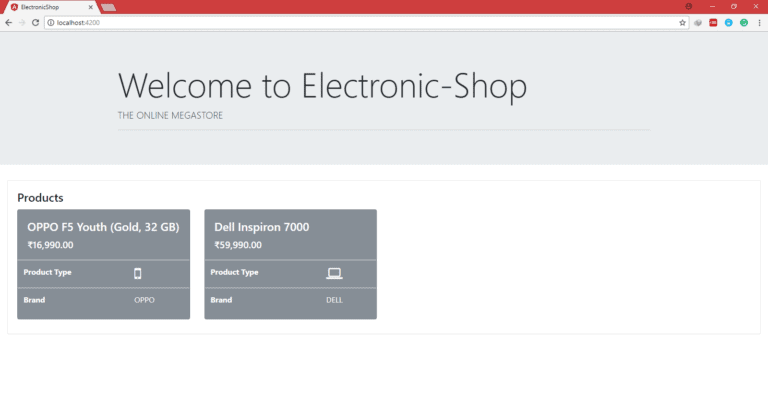Screen dimensions: 768x413
Task: Click the browser back arrow
Action: [8, 23]
